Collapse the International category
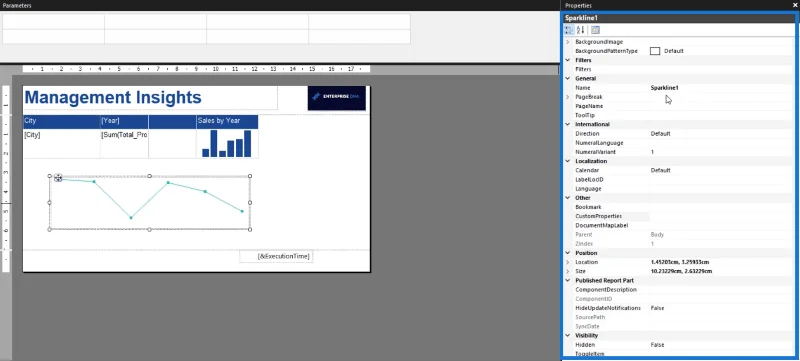Viewport: 800px width, 361px height. (x=567, y=124)
